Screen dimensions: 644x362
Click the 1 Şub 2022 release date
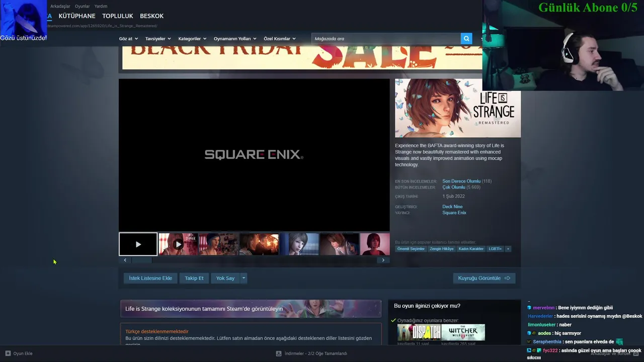tap(454, 197)
